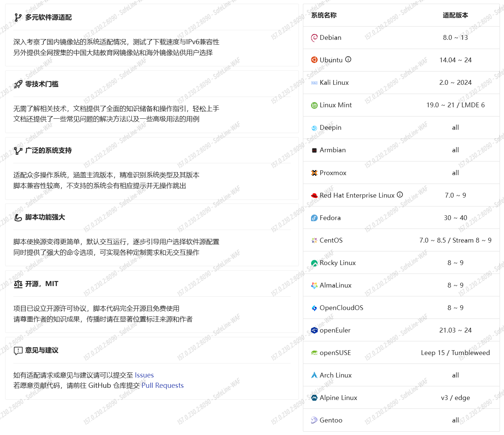Select the Kali Linux name
The height and width of the screenshot is (435, 504).
[x=334, y=83]
